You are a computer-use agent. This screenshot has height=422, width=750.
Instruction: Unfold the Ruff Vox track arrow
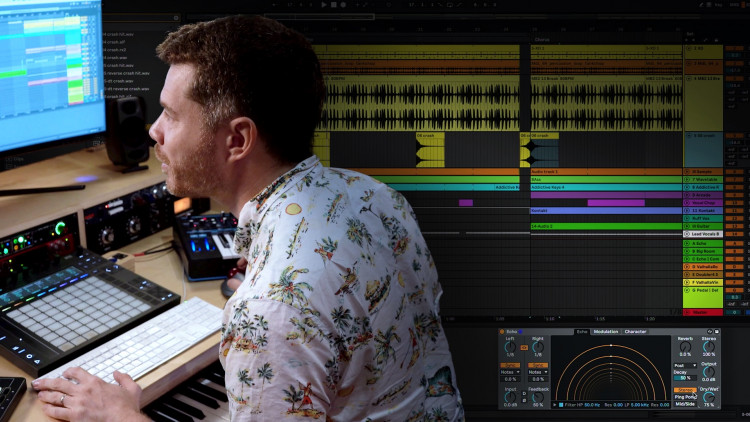[x=688, y=219]
